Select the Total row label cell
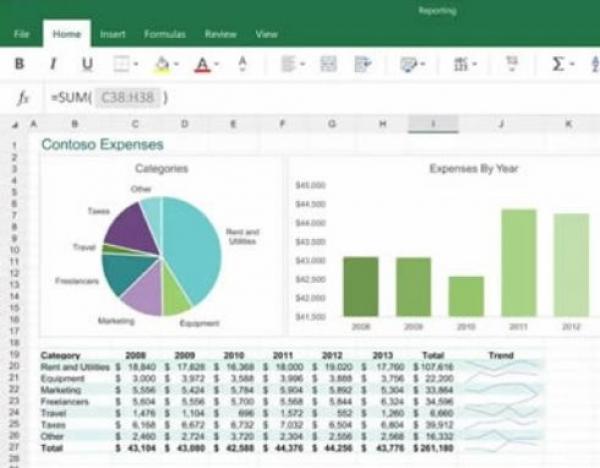Image resolution: width=600 pixels, height=468 pixels. click(x=51, y=448)
